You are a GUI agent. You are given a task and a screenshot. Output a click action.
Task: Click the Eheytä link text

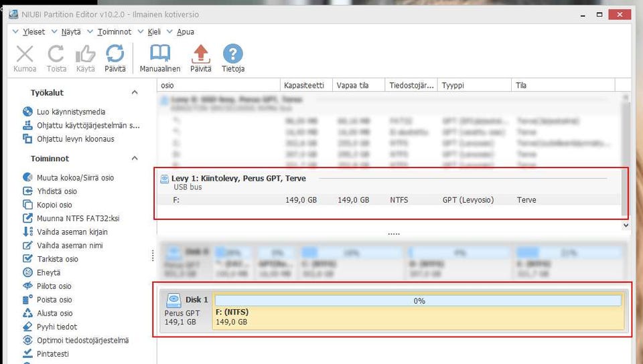[48, 272]
